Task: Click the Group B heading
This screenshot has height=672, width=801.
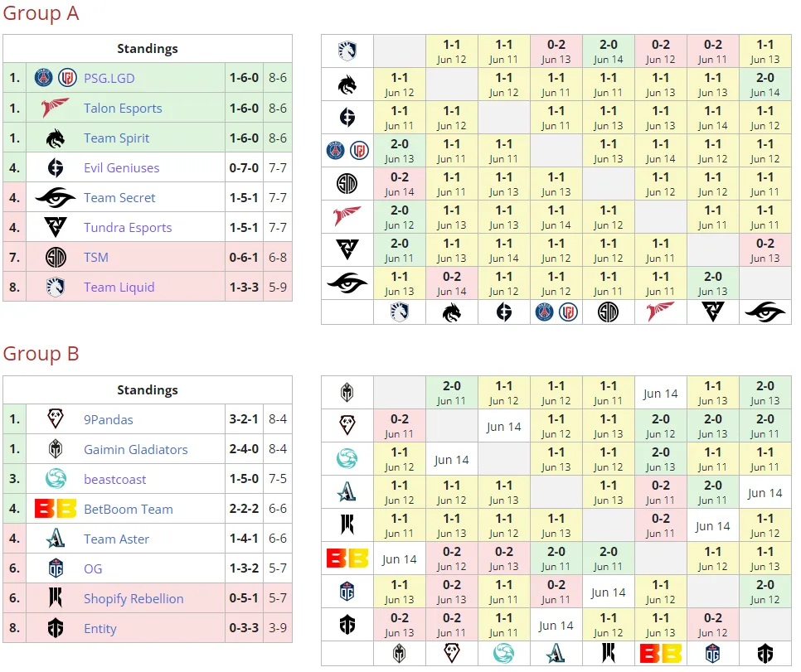Action: [41, 353]
